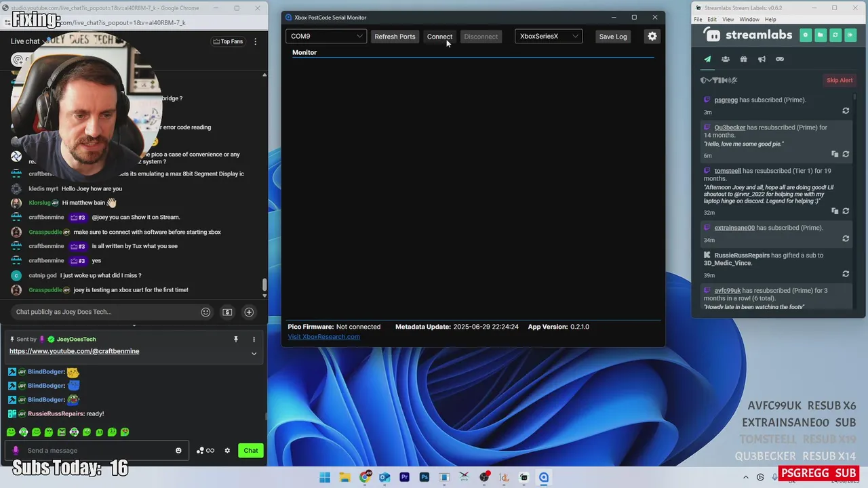Screen dimensions: 868x488
Task: Open emote picker in the Send a message box
Action: (178, 451)
